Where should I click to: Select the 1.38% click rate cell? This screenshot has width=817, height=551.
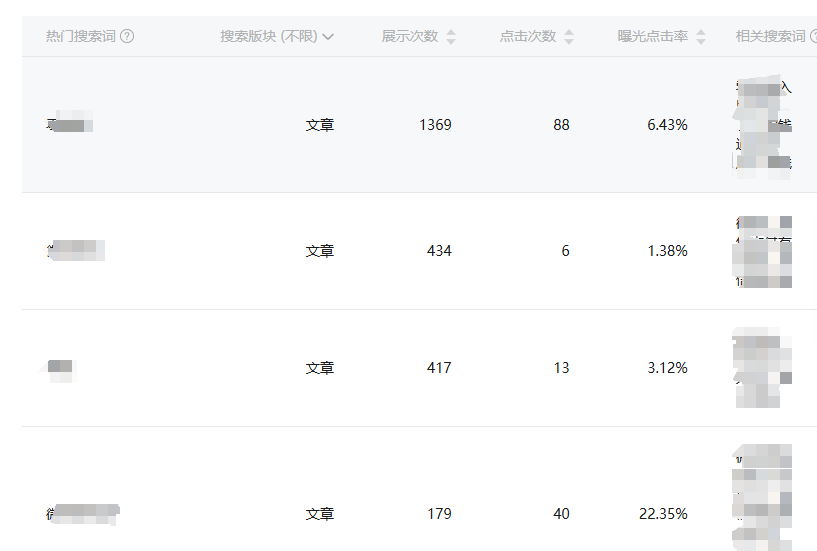(x=667, y=251)
